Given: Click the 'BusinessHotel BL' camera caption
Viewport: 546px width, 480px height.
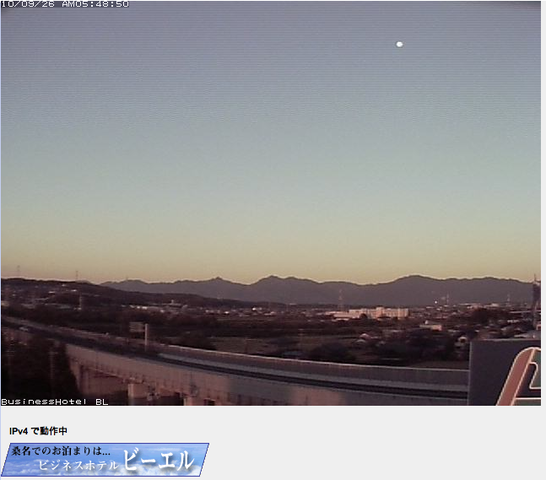Looking at the screenshot, I should [x=55, y=402].
